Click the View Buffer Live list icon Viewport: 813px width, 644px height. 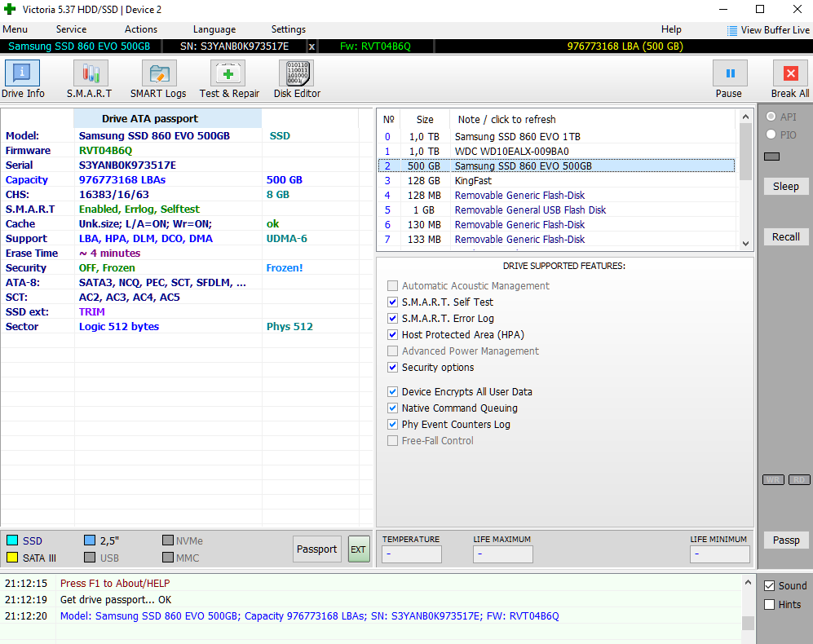tap(731, 31)
